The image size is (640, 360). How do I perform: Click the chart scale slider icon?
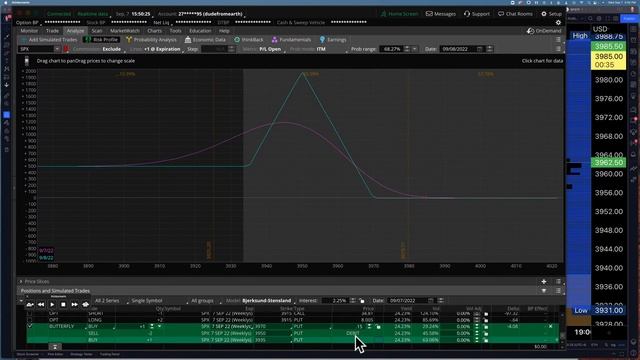coord(27,61)
